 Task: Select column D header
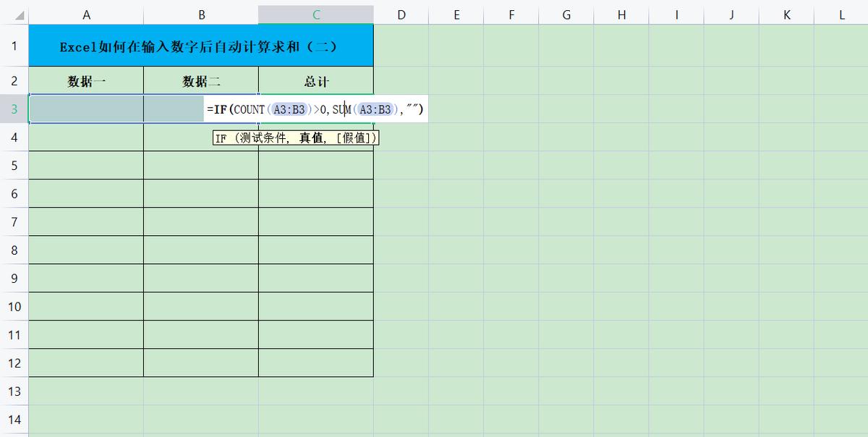(x=401, y=13)
